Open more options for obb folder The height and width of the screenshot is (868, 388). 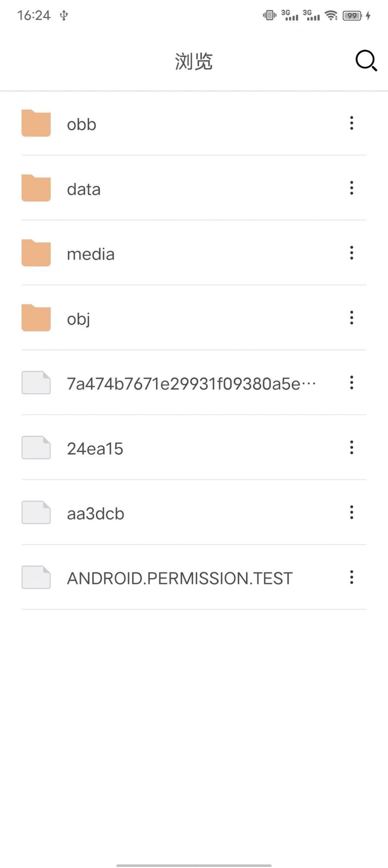[x=351, y=123]
